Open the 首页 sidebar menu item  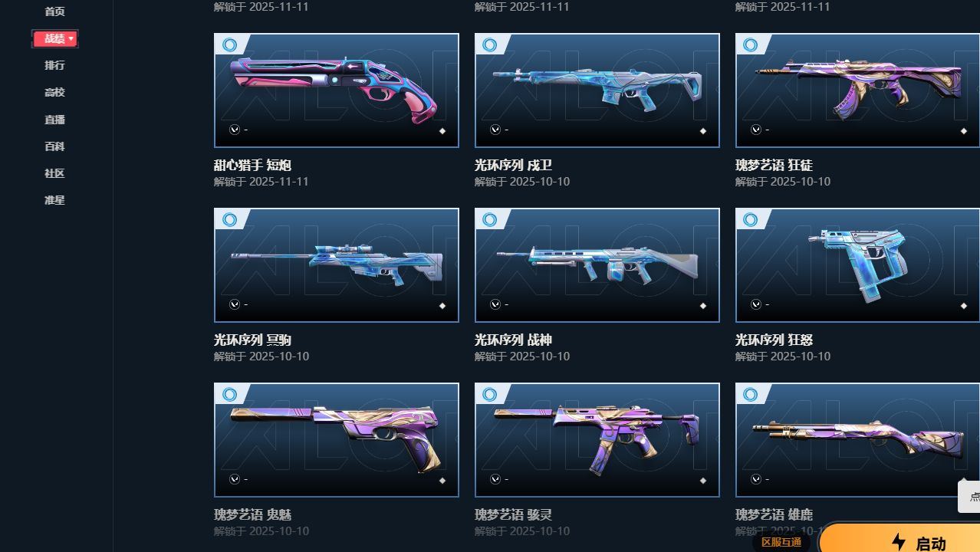click(x=54, y=11)
